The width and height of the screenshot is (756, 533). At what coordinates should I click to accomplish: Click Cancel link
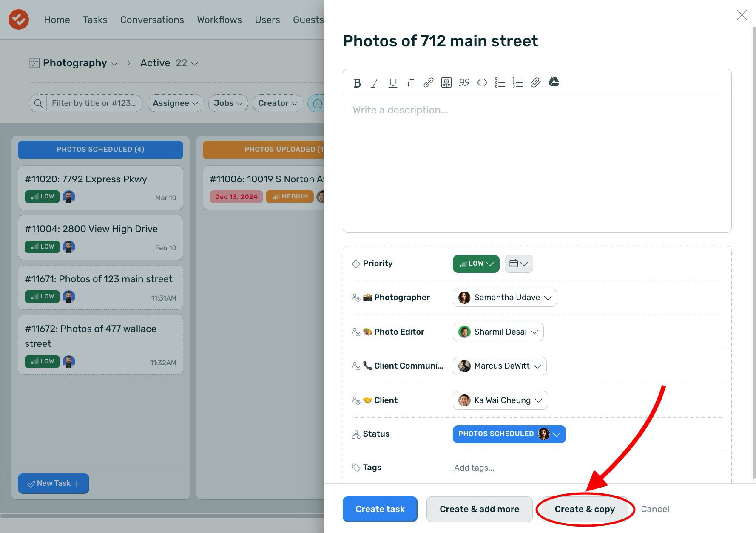click(655, 509)
